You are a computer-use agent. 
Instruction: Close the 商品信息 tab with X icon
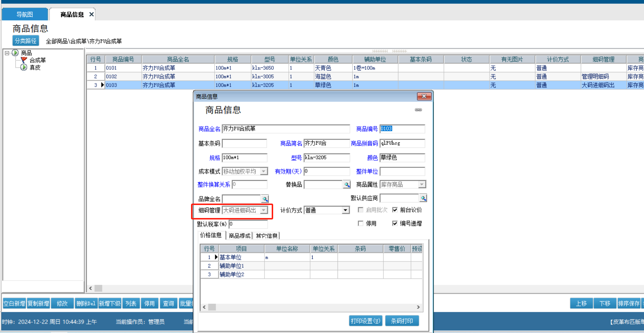tap(92, 14)
